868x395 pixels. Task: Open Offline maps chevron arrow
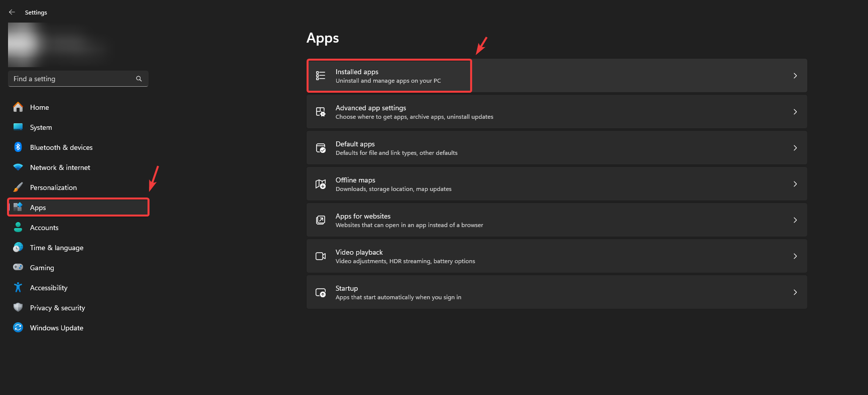(795, 184)
